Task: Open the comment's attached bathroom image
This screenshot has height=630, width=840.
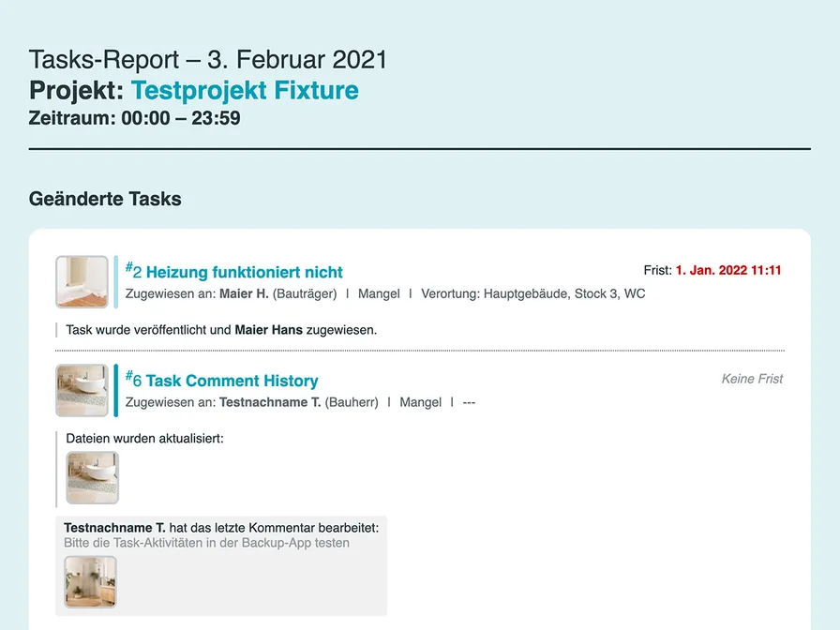Action: click(90, 582)
